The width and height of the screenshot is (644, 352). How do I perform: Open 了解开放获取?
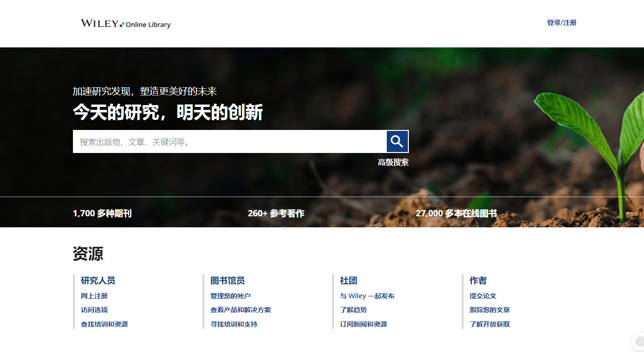click(490, 324)
